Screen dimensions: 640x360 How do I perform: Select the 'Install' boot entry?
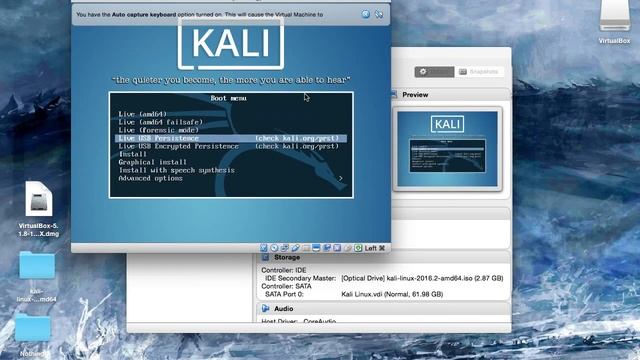tap(133, 154)
